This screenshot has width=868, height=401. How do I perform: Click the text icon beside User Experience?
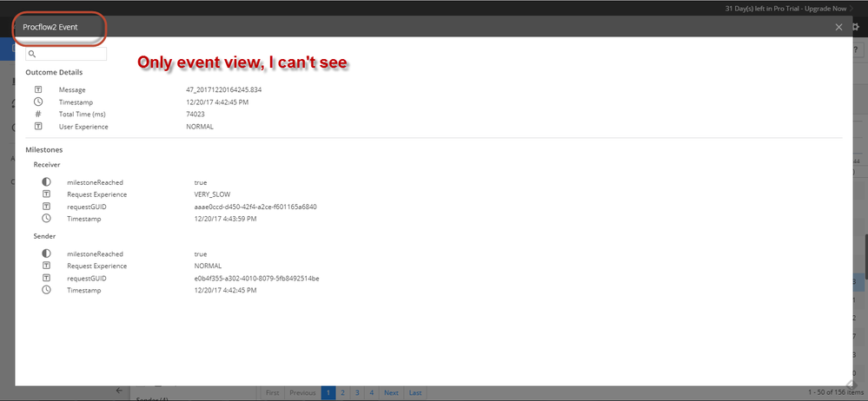click(x=38, y=127)
